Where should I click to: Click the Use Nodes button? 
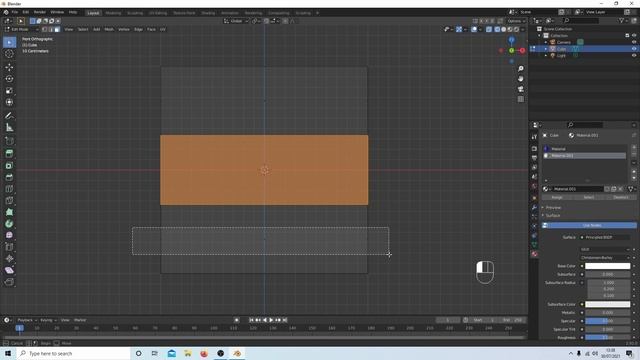pos(589,225)
